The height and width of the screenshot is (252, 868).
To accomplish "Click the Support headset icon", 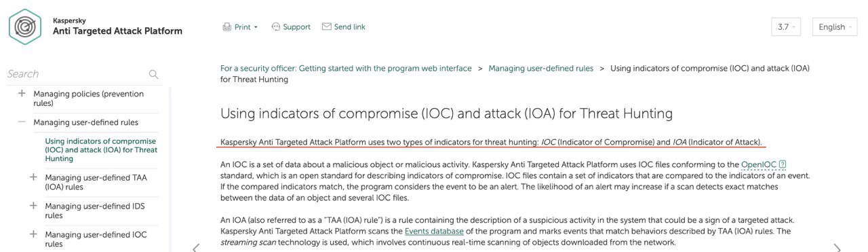I will click(x=275, y=27).
